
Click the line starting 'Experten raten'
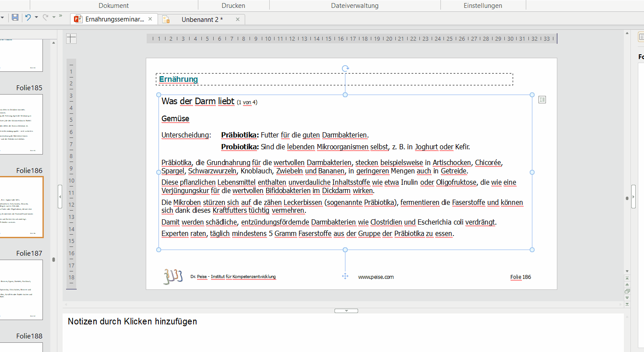308,234
